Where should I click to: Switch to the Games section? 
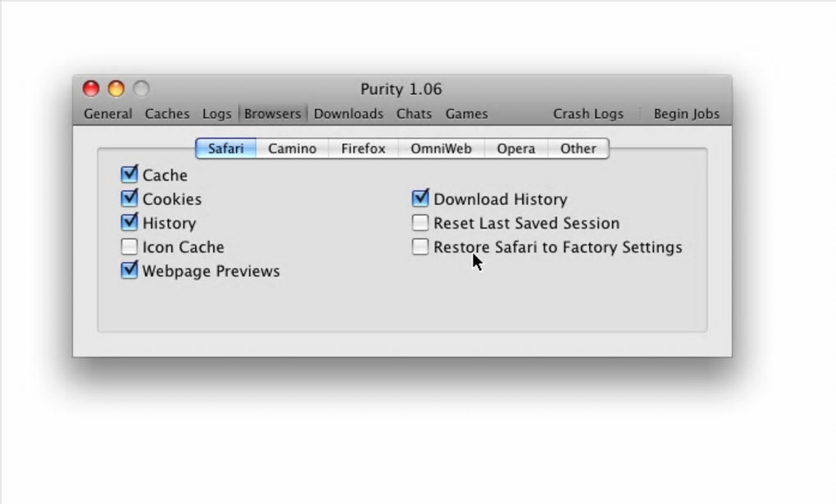tap(466, 114)
